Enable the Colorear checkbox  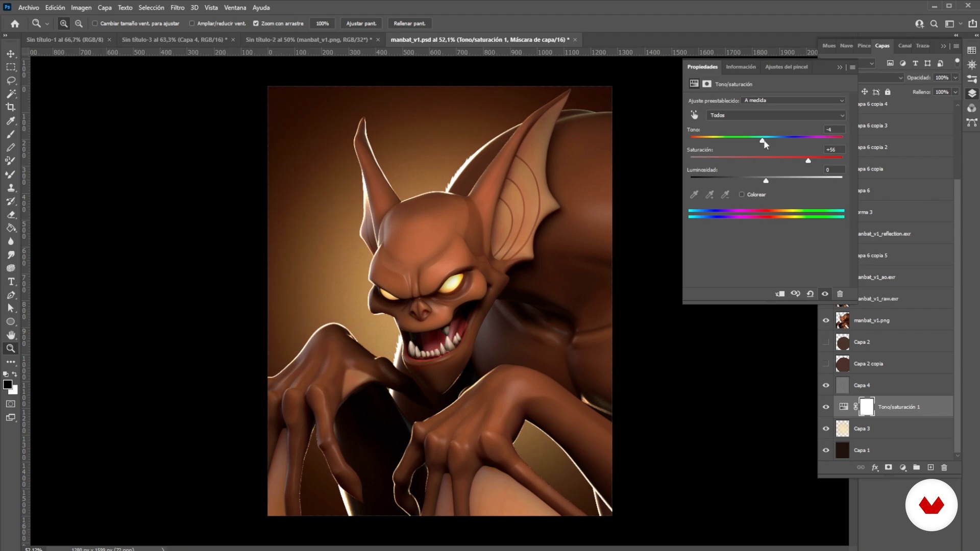[x=742, y=194]
